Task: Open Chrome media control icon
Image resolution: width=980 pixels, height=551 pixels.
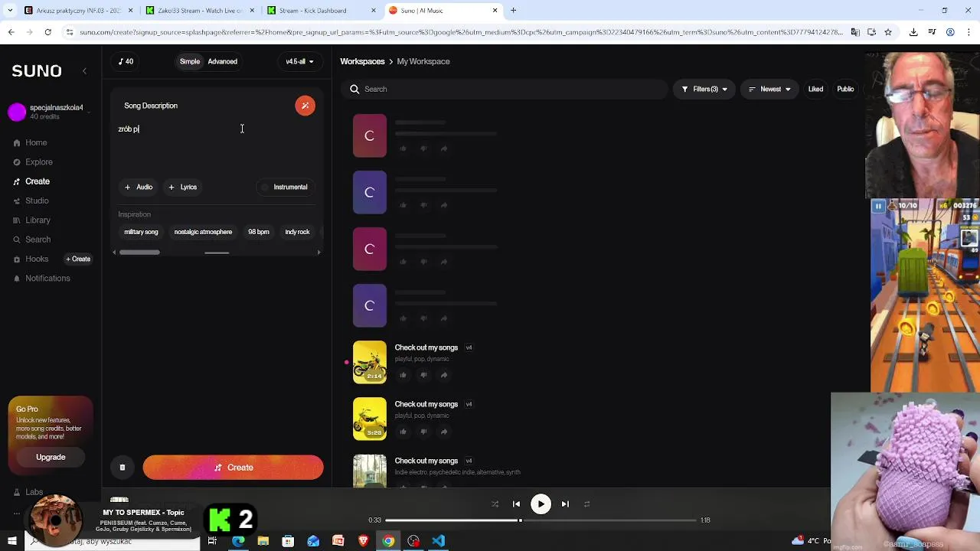Action: point(932,32)
